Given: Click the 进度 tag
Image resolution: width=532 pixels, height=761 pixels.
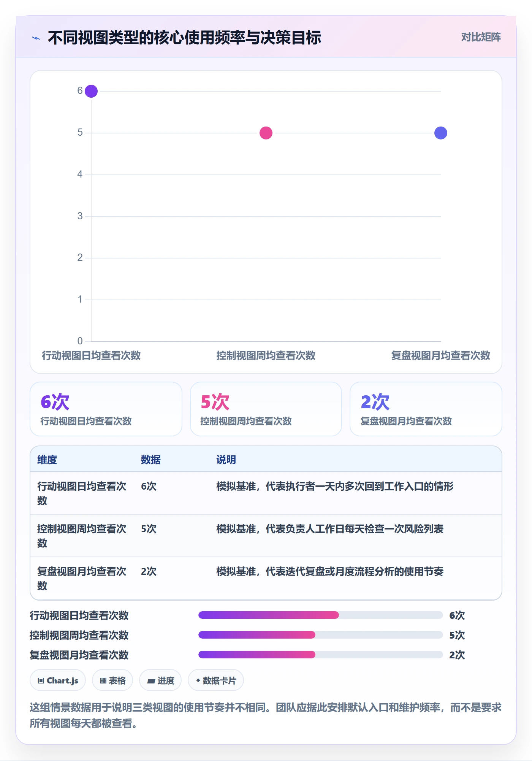Looking at the screenshot, I should 160,680.
